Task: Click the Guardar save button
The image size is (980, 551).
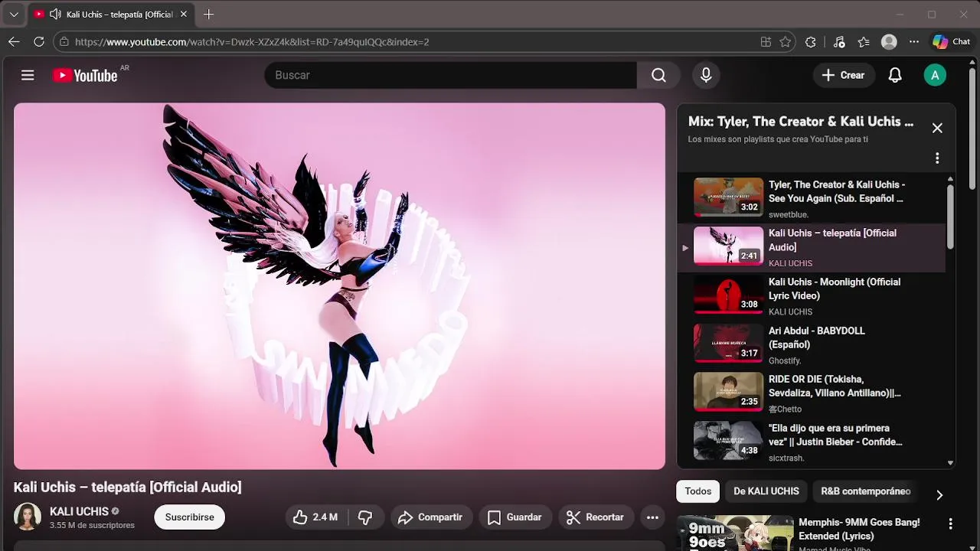Action: [x=515, y=517]
